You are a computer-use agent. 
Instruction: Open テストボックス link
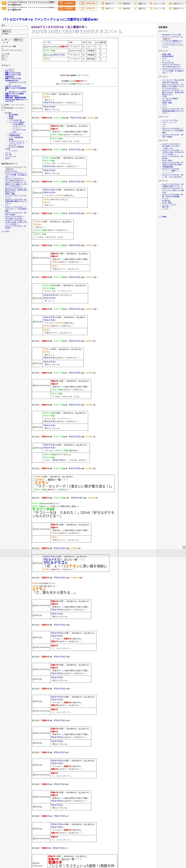pos(10,156)
